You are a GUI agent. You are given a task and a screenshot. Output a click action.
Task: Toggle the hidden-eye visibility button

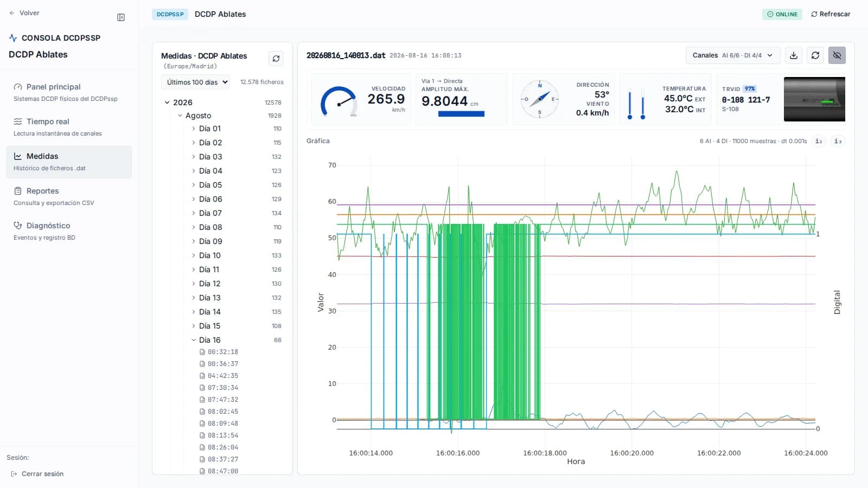tap(837, 55)
